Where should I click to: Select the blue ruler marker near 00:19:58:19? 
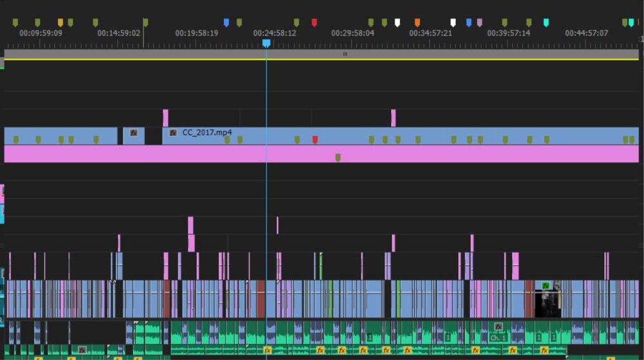click(x=226, y=23)
